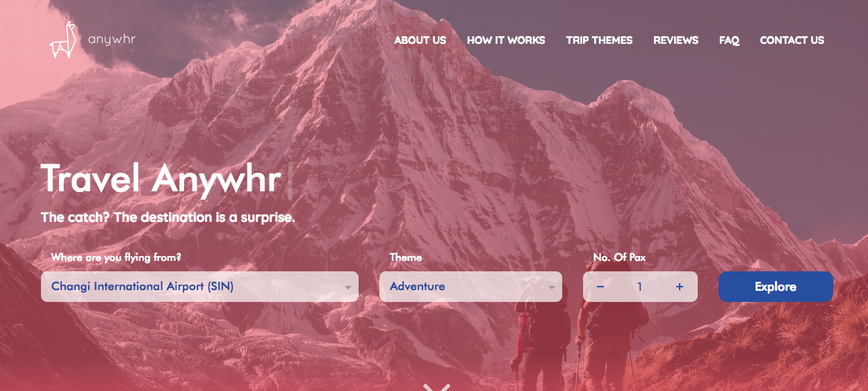The height and width of the screenshot is (391, 868).
Task: Click the Travel Anywhr headline
Action: pyautogui.click(x=161, y=178)
